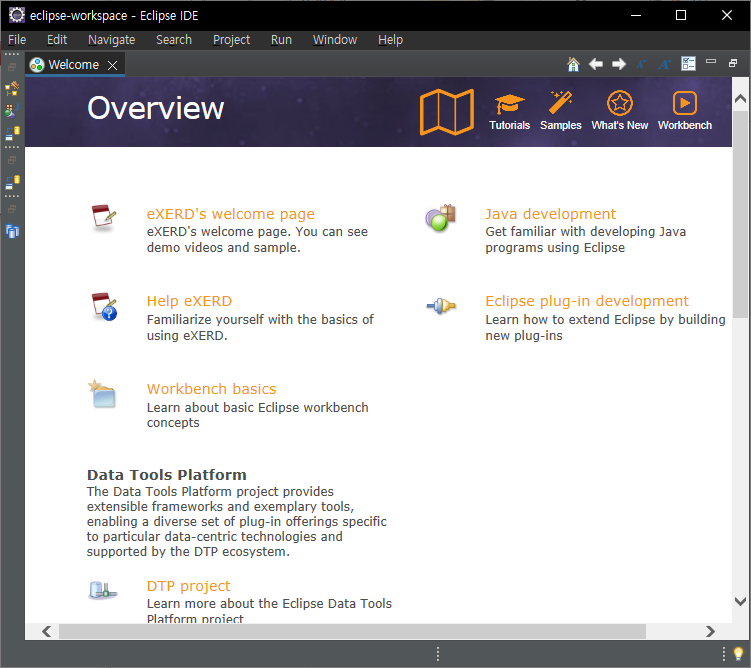Click the horizontal scrollbar thumb

[352, 631]
